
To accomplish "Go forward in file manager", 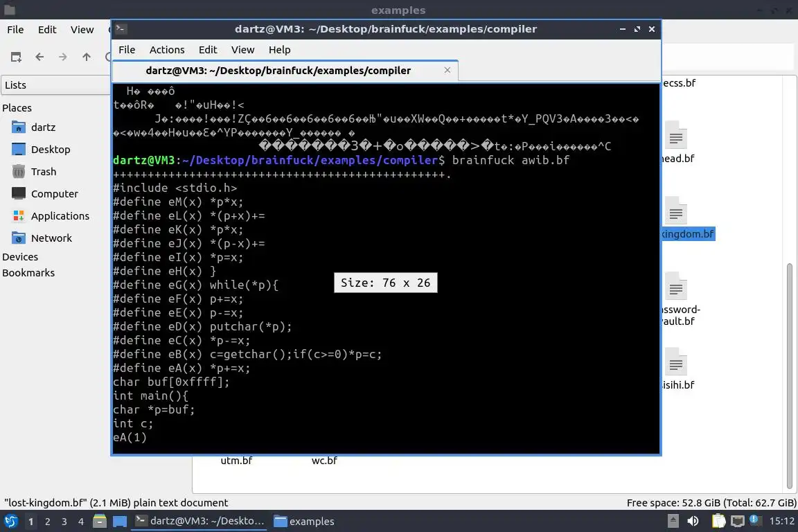I will 62,57.
